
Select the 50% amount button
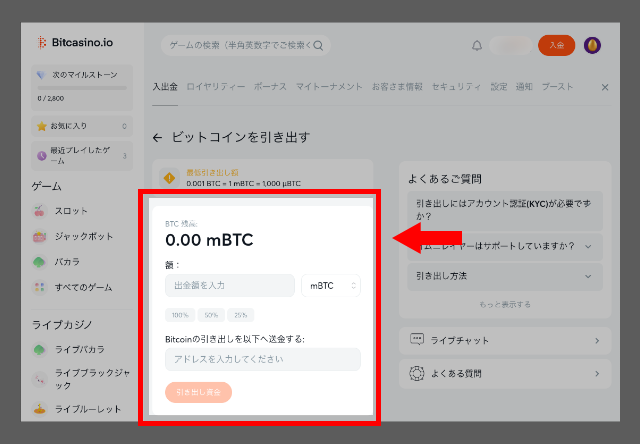211,315
